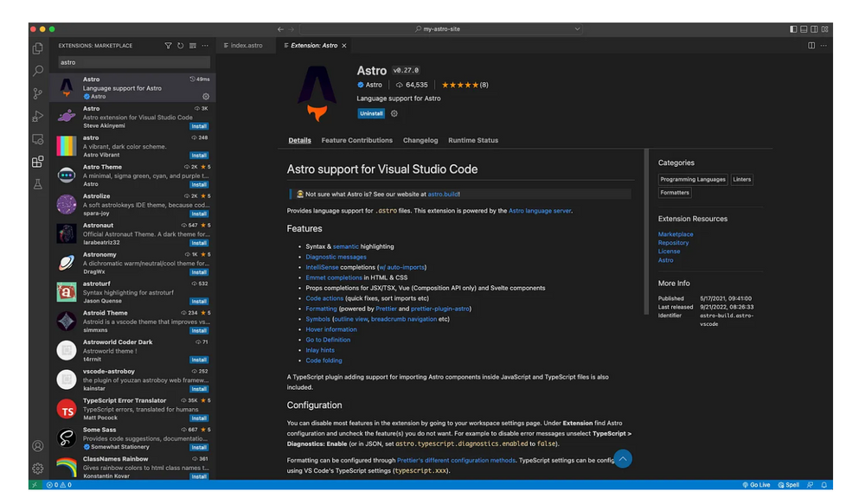The height and width of the screenshot is (504, 865).
Task: Open the Explorer view in the activity bar
Action: tap(36, 49)
